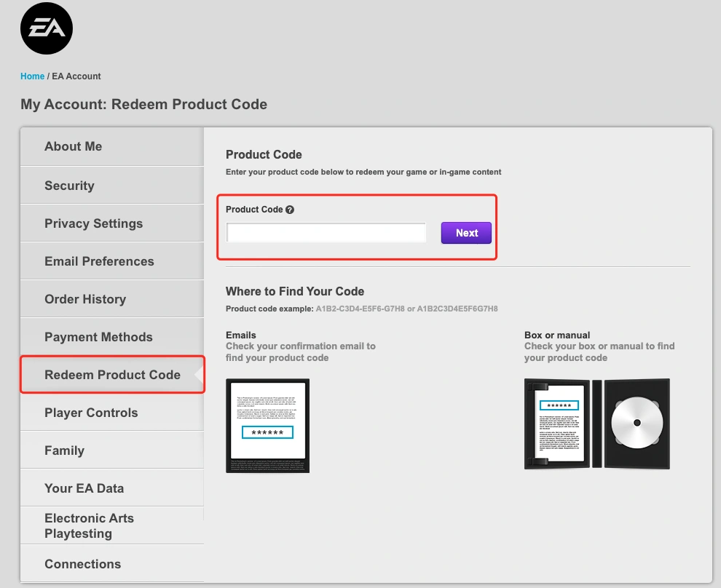Viewport: 721px width, 588px height.
Task: Click into the Product Code text field
Action: (326, 233)
